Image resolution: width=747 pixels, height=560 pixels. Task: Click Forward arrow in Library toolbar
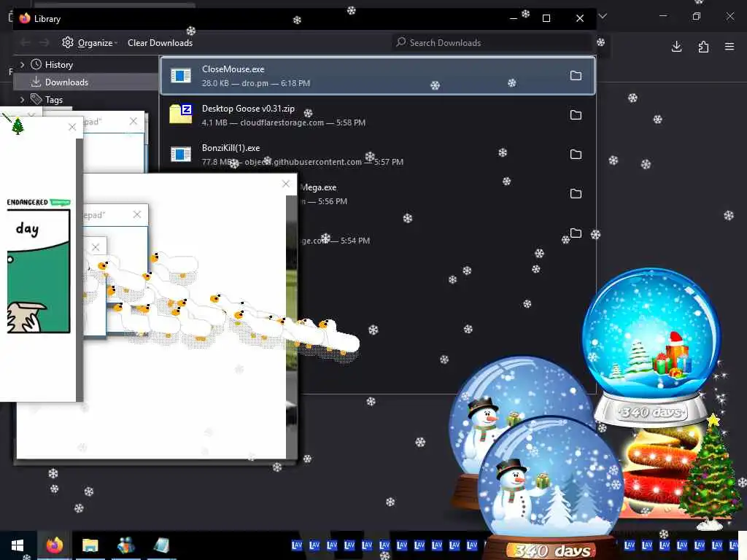point(44,43)
